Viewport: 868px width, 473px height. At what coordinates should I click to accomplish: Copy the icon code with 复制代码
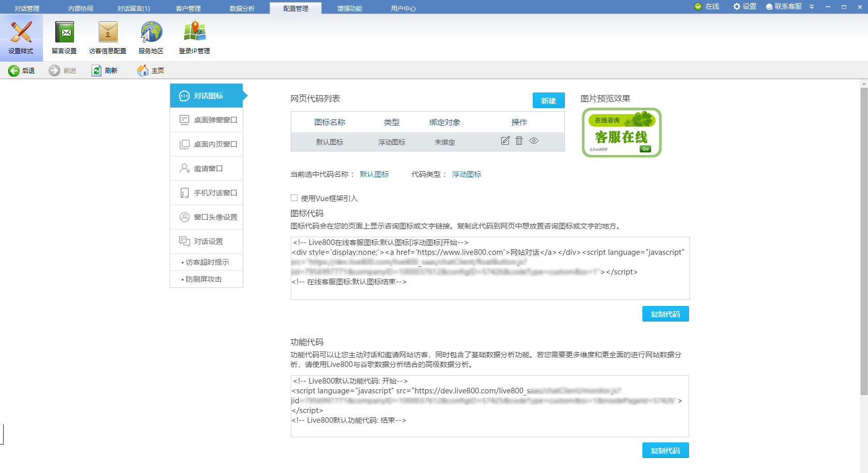[x=665, y=313]
